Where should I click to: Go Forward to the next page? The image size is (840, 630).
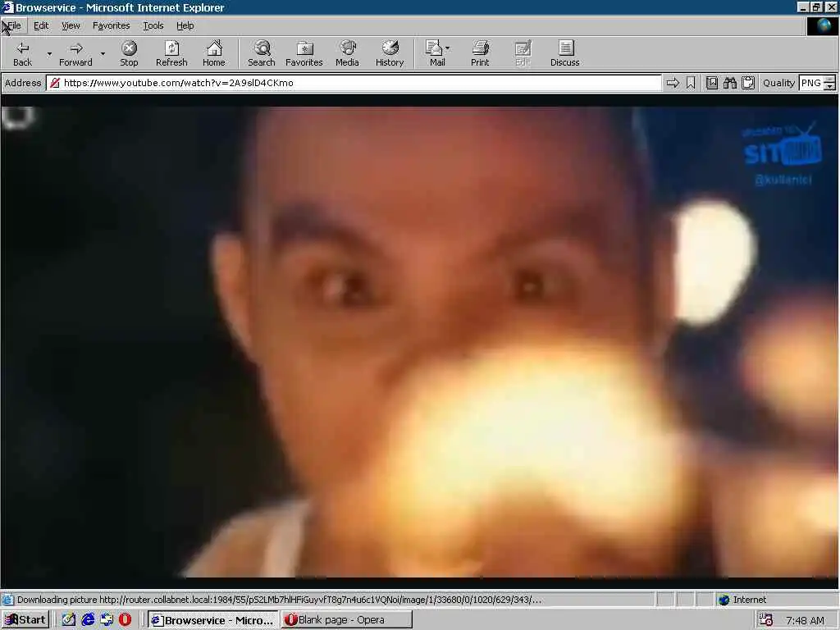(75, 53)
